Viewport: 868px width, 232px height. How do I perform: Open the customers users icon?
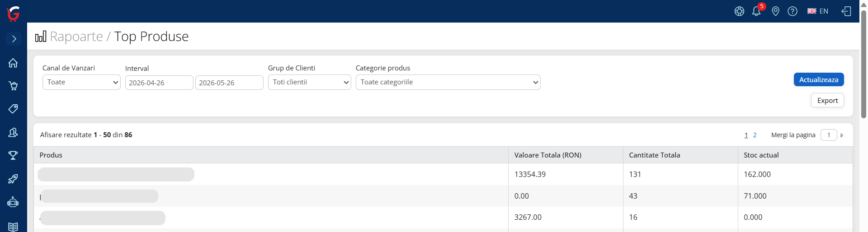pos(13,132)
